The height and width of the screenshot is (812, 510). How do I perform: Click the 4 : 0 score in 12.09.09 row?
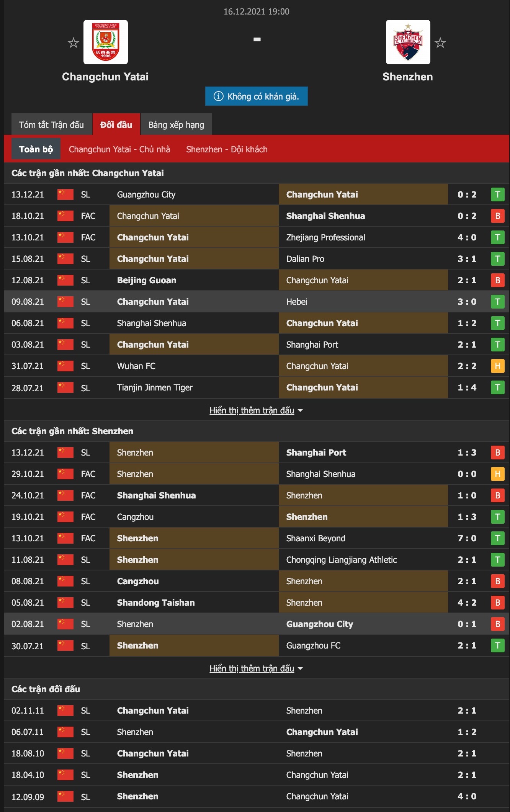467,796
